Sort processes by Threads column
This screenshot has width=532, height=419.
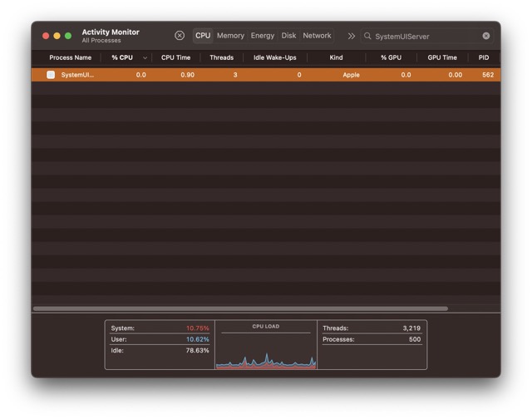221,58
